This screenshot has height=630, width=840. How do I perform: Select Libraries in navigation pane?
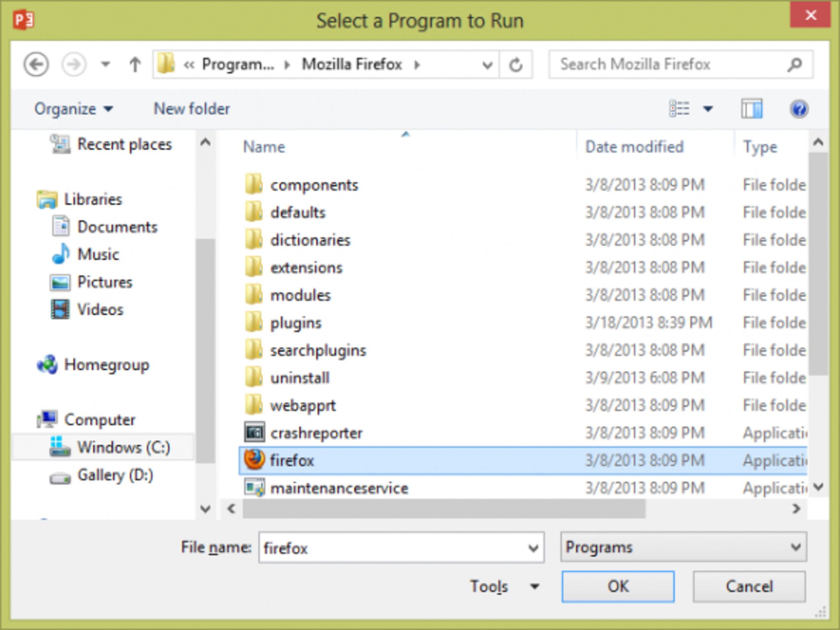pyautogui.click(x=80, y=199)
